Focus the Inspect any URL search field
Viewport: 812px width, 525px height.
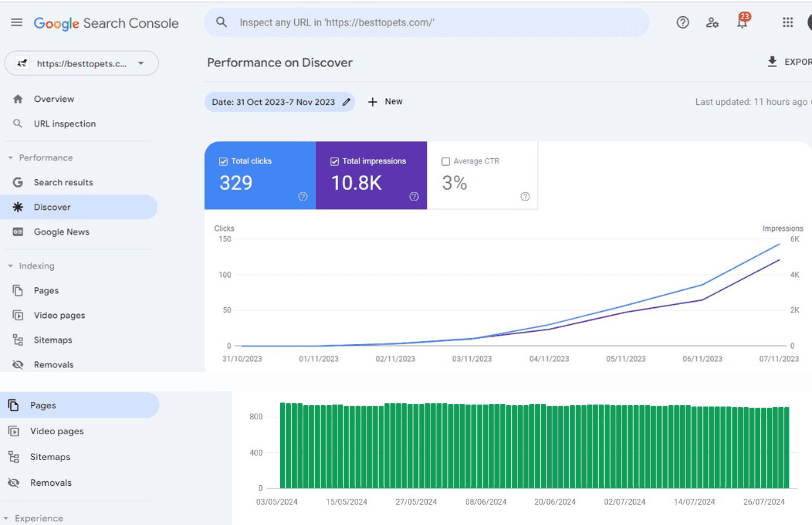(x=426, y=22)
